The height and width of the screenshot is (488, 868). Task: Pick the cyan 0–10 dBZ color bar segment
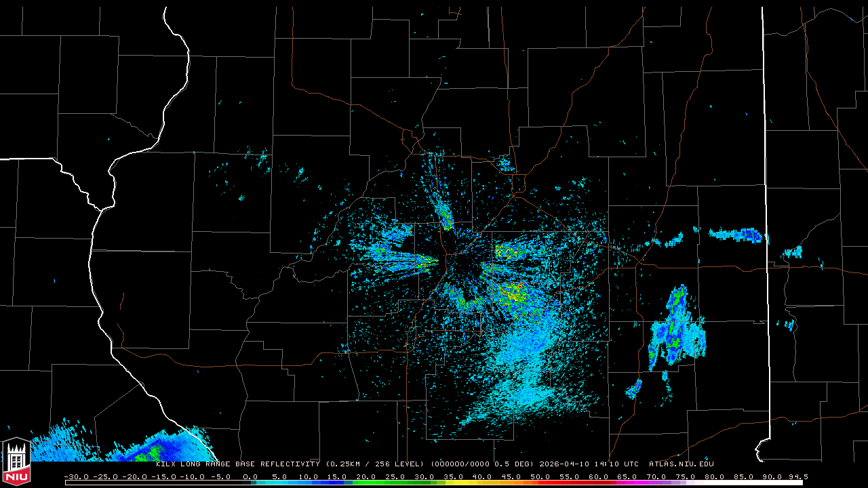coord(278,483)
